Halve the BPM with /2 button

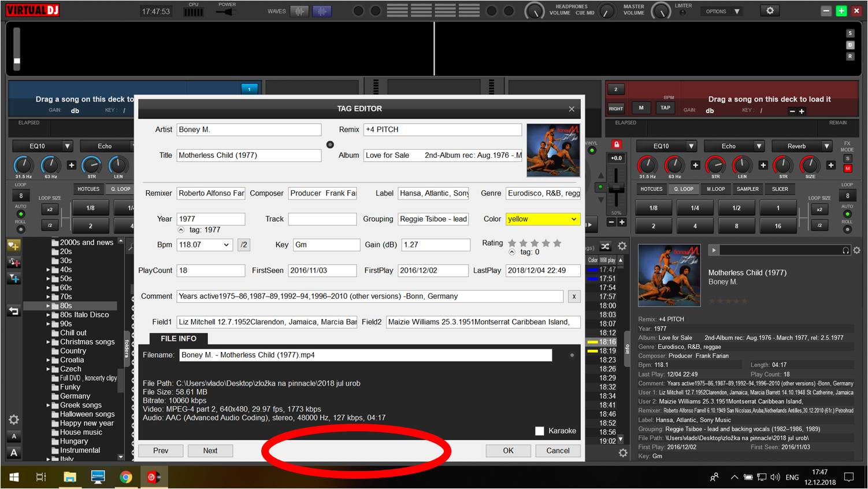coord(244,245)
